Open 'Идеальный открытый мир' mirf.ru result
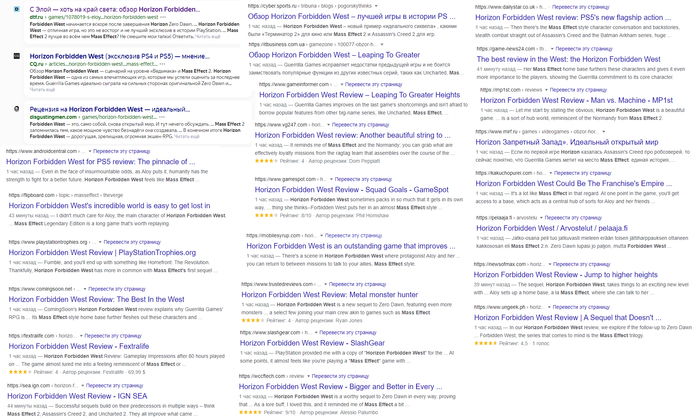700x420 pixels. pos(567,142)
